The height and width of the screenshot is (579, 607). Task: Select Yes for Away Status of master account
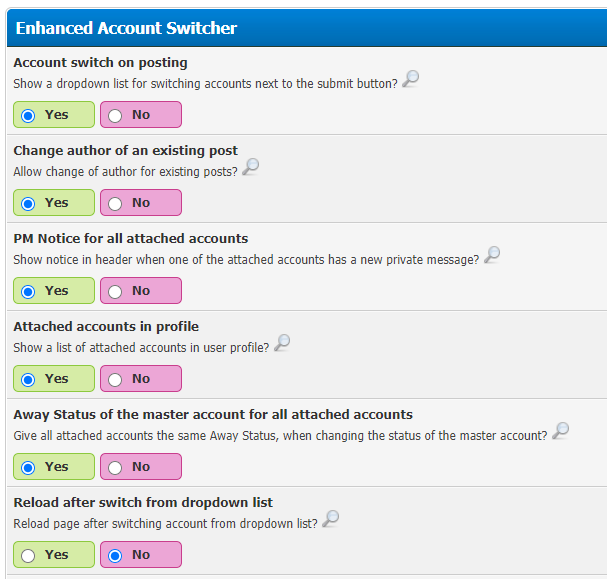point(54,466)
